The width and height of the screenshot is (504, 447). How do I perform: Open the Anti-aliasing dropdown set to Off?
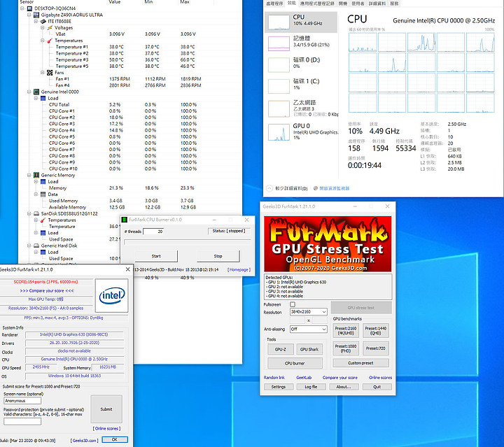pos(309,329)
